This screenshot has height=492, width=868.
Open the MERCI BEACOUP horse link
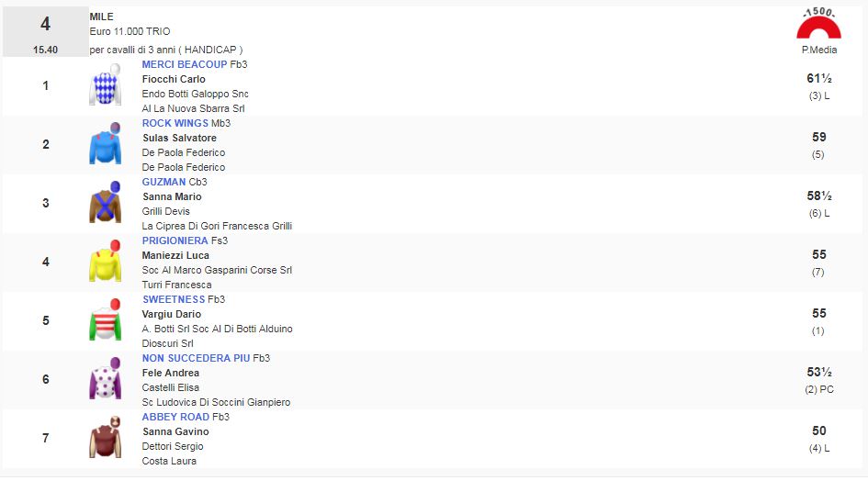184,64
